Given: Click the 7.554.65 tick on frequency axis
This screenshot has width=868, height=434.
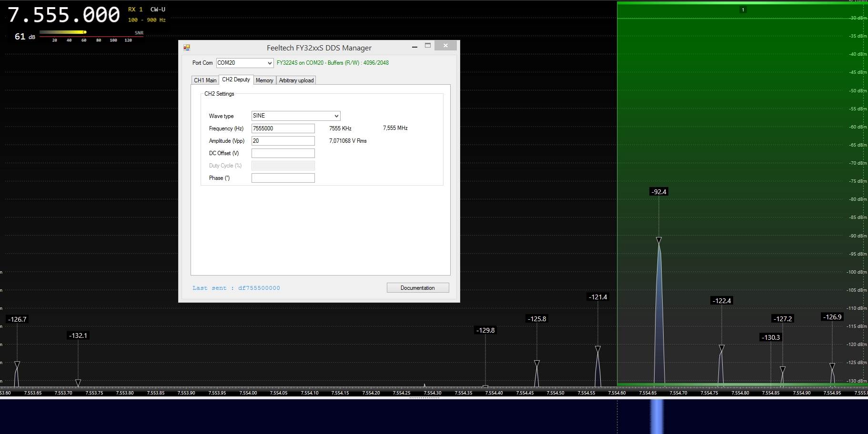Looking at the screenshot, I should pyautogui.click(x=648, y=393).
